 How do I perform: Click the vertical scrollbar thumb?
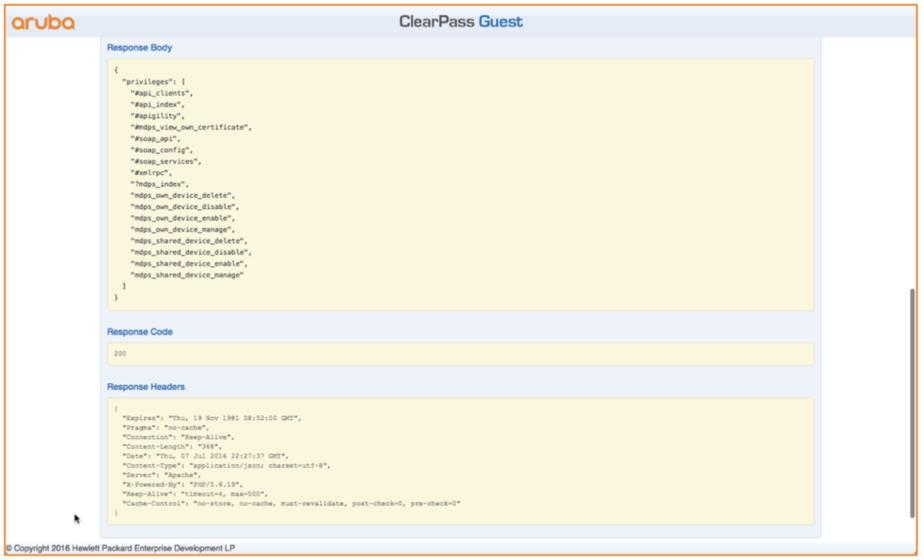[912, 403]
